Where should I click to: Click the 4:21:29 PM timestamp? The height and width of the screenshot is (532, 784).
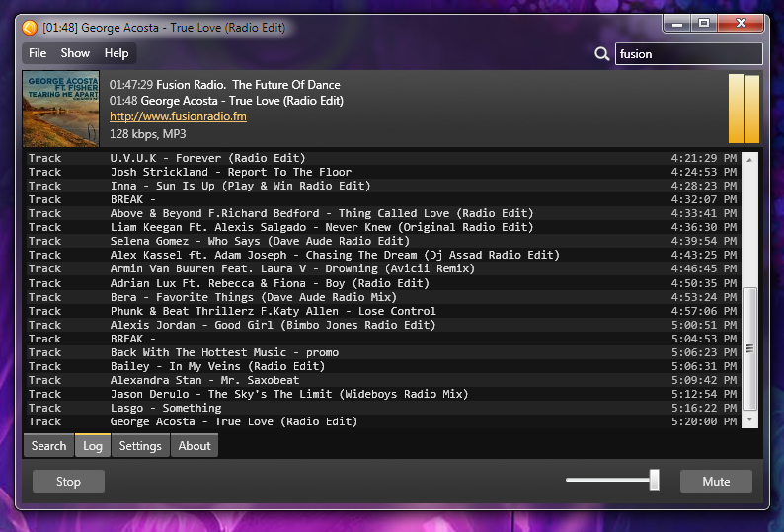point(704,158)
